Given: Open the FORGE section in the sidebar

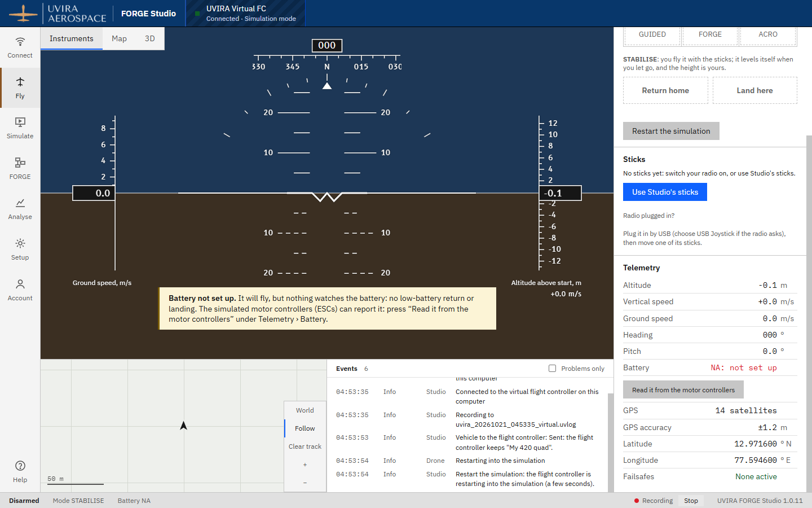Looking at the screenshot, I should 20,169.
